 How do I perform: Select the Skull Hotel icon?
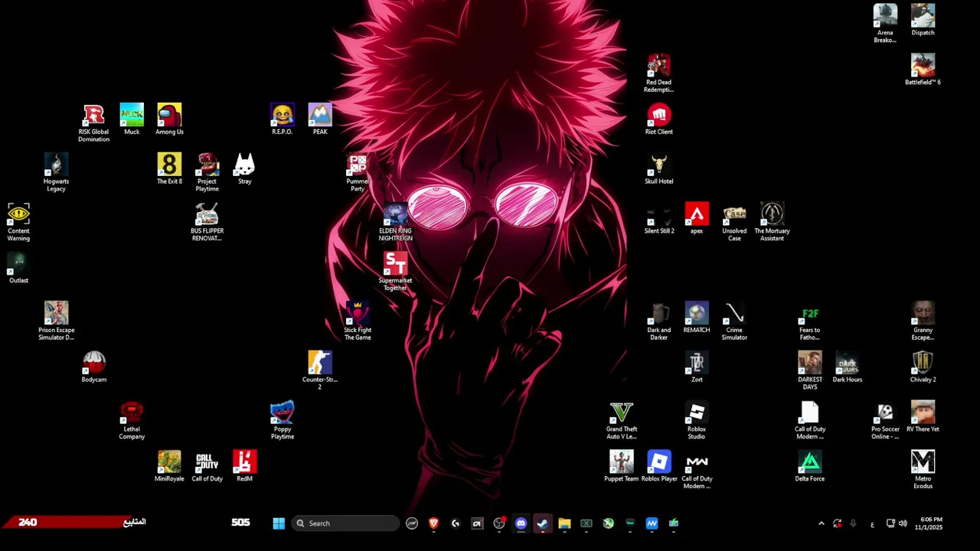coord(658,169)
